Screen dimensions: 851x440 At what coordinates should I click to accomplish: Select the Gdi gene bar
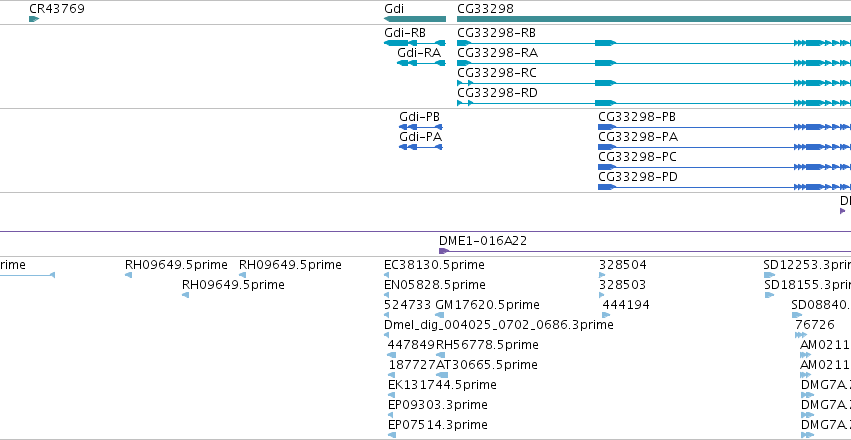tap(415, 19)
